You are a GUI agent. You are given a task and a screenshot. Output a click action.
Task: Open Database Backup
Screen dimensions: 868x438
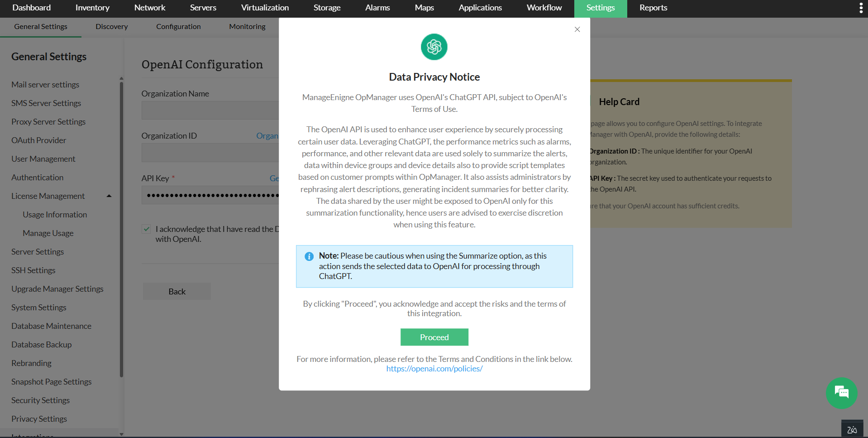coord(41,345)
